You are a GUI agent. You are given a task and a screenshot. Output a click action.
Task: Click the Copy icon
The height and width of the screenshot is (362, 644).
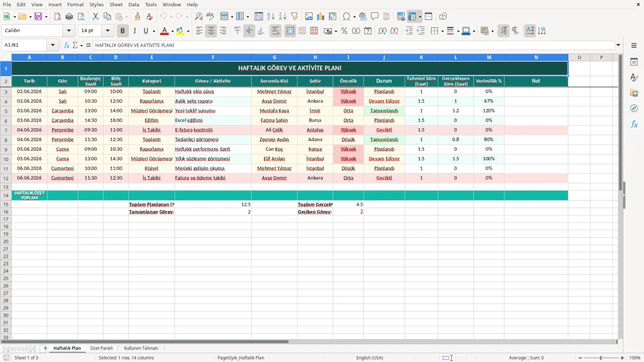[x=107, y=17]
